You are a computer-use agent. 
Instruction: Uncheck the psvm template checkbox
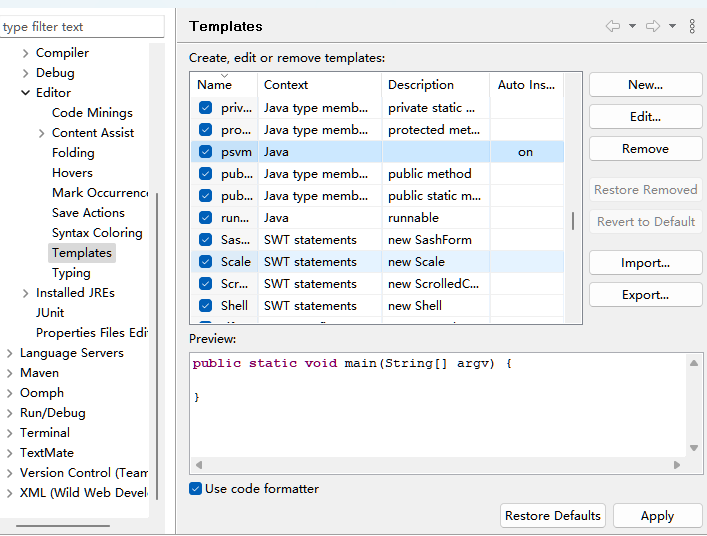coord(205,152)
